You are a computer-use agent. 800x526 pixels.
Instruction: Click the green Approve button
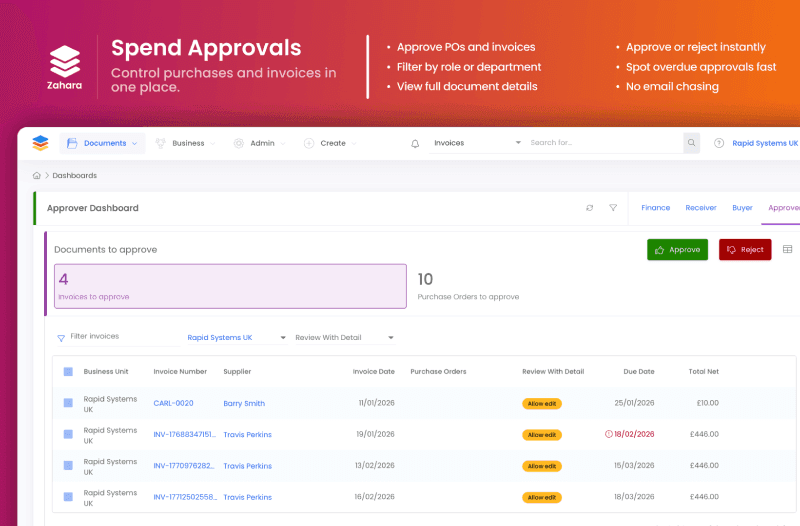click(x=678, y=249)
